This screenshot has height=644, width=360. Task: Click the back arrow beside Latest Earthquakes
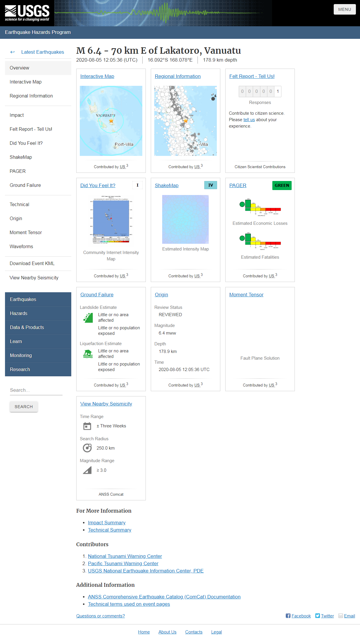tap(12, 52)
